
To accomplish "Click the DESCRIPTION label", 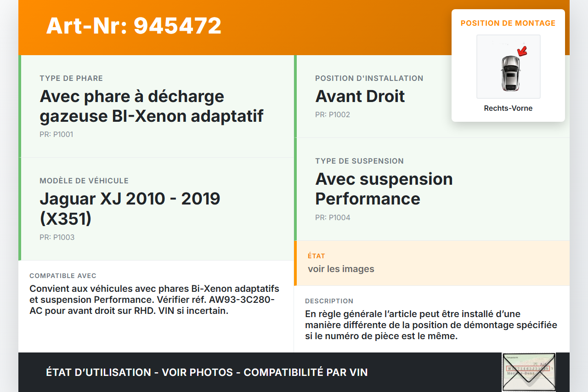I will tap(329, 301).
